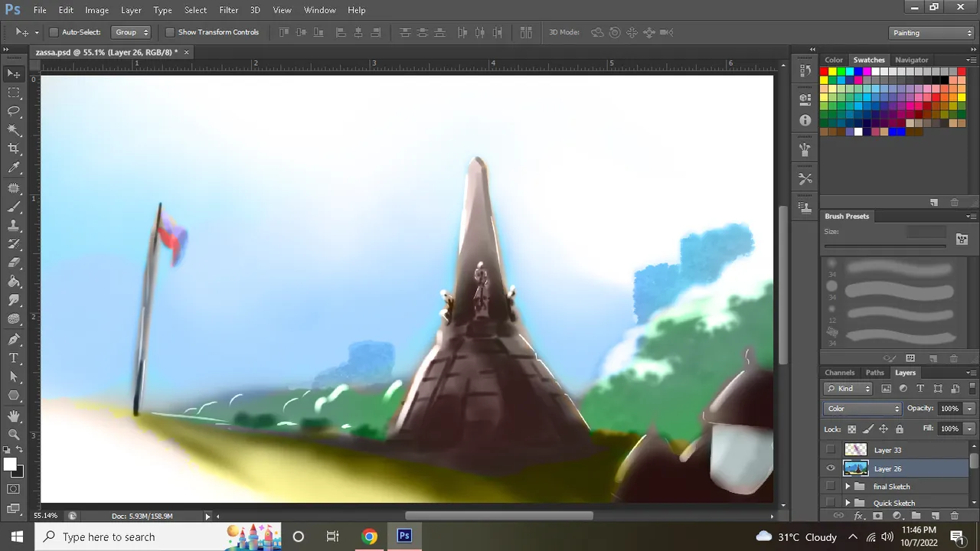
Task: Open Chrome from the taskbar
Action: [369, 536]
